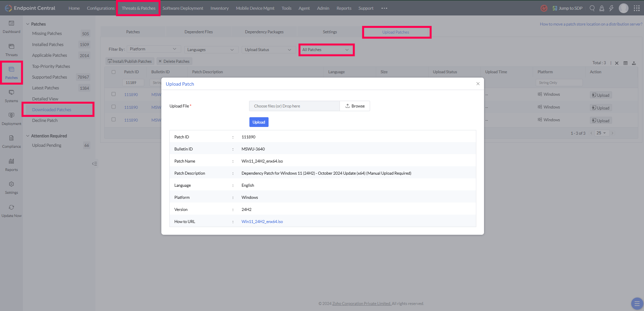Click the search magnifier icon
This screenshot has height=311, width=644.
pyautogui.click(x=592, y=8)
